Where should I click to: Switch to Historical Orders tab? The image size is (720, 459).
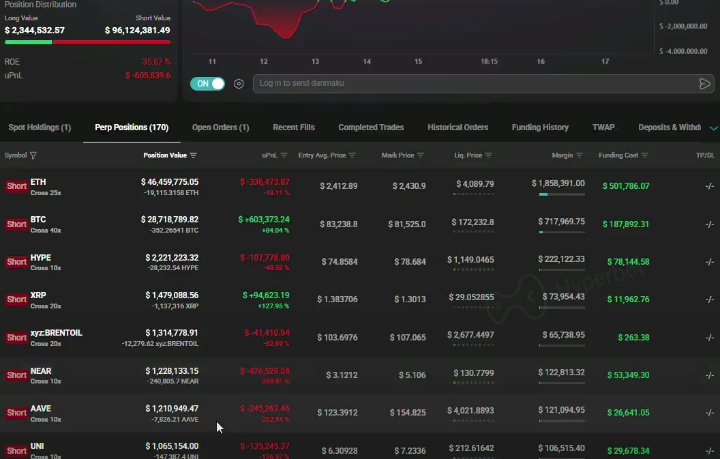point(458,128)
